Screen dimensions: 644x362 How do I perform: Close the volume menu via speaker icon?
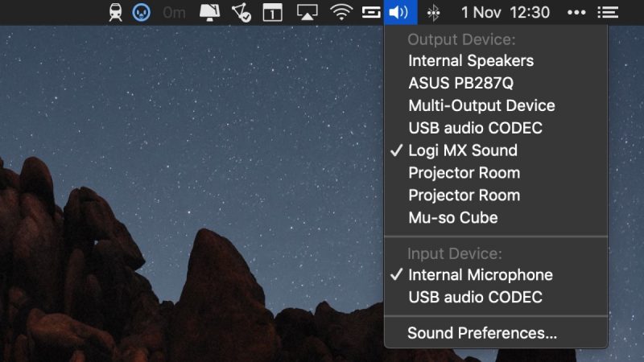click(x=400, y=12)
